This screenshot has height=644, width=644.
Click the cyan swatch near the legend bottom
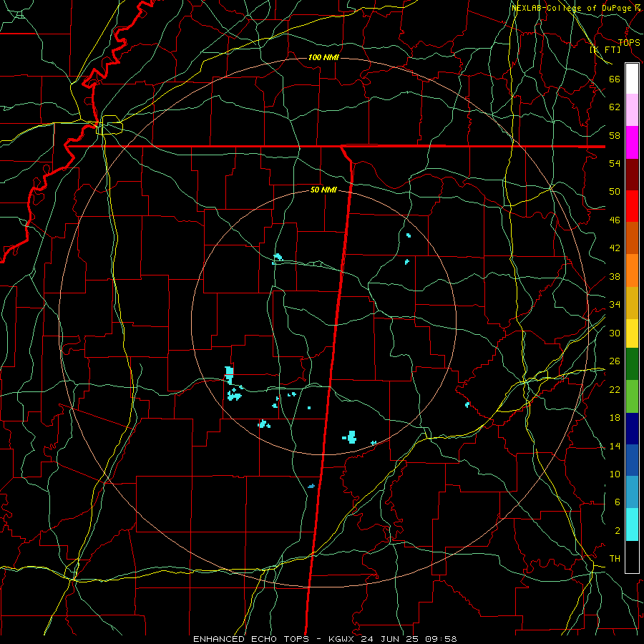pyautogui.click(x=632, y=525)
